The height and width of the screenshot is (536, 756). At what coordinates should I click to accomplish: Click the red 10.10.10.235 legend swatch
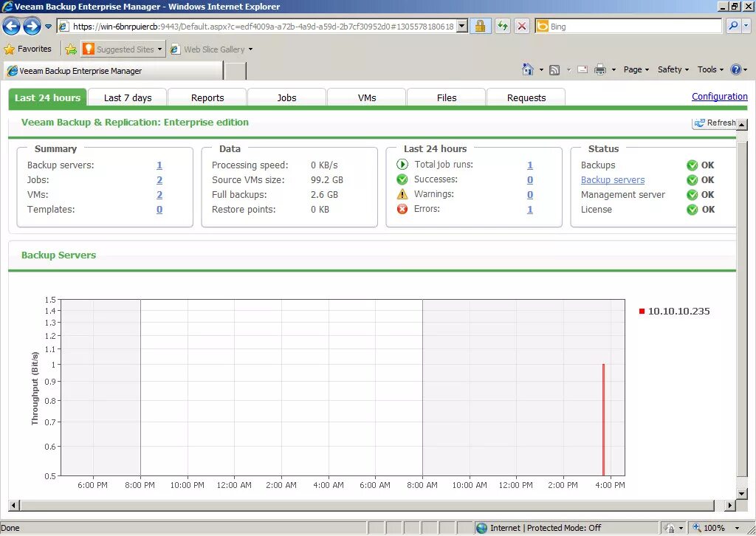point(642,312)
